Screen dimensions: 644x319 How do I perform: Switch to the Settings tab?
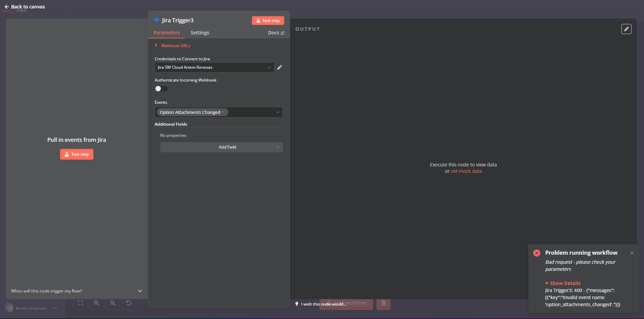tap(200, 33)
